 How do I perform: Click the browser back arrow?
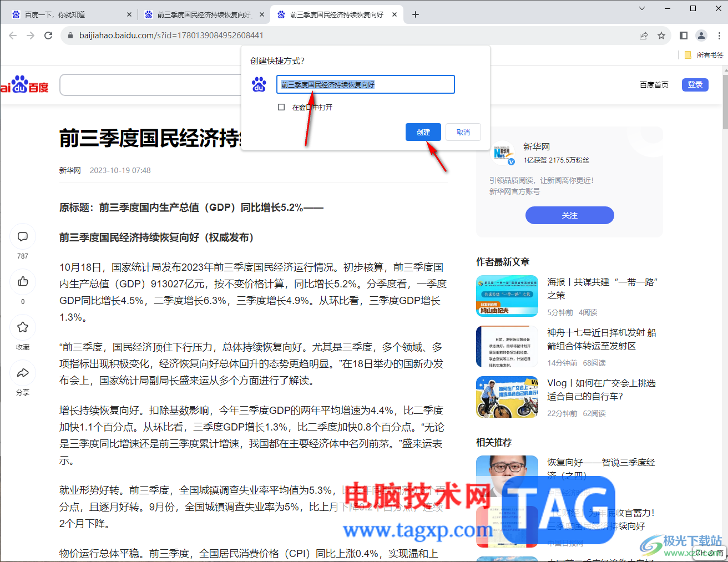click(13, 36)
